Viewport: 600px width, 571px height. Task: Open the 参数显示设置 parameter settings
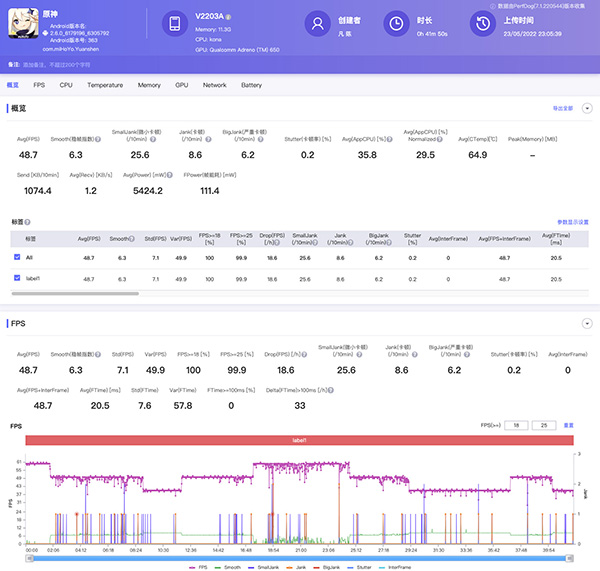pyautogui.click(x=572, y=221)
